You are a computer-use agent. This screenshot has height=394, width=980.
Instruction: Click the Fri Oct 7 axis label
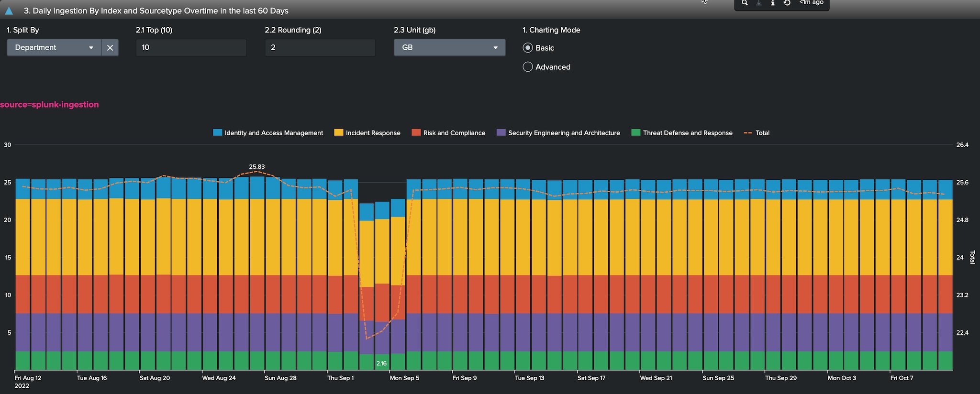[902, 378]
